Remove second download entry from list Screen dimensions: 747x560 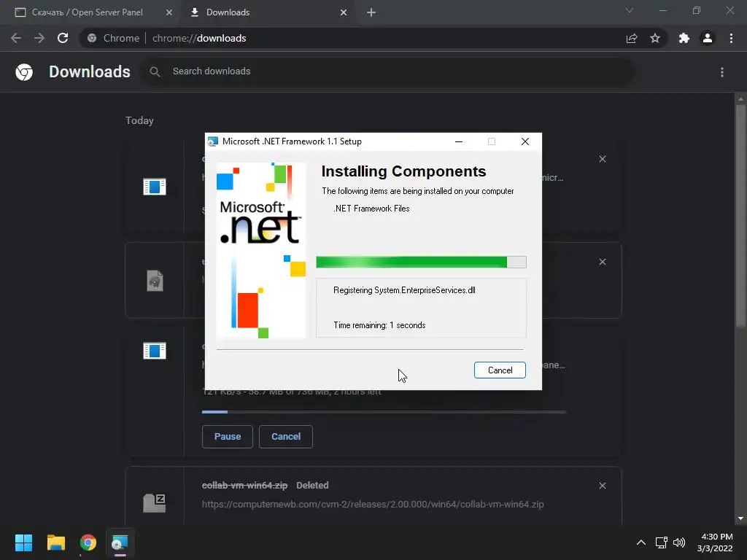[602, 262]
